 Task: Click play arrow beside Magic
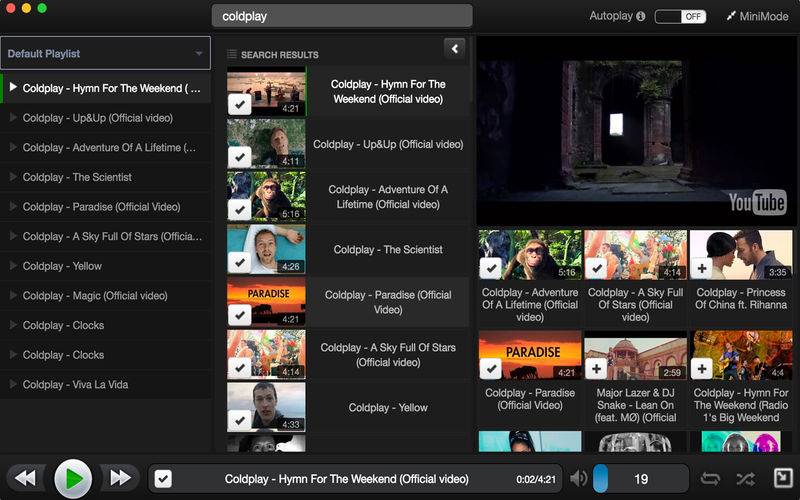[13, 295]
